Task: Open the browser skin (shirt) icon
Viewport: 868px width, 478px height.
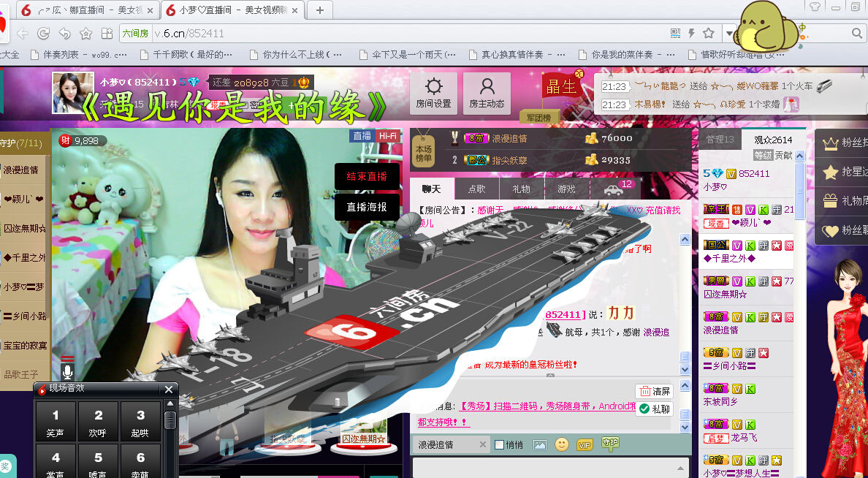Action: [x=815, y=7]
